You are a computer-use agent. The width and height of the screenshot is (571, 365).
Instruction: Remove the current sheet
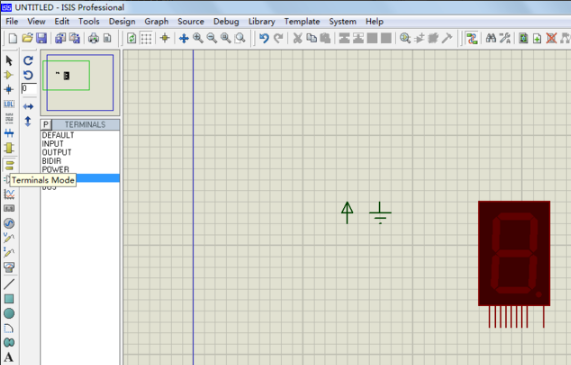pyautogui.click(x=551, y=38)
